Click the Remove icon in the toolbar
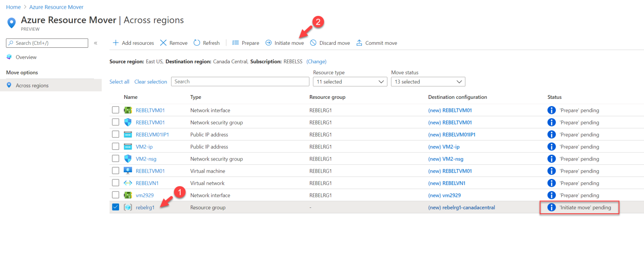 click(163, 42)
